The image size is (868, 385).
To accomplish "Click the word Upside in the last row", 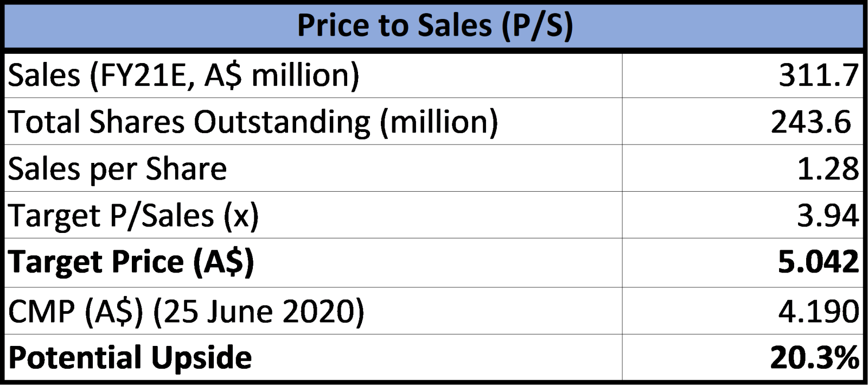I will click(201, 358).
